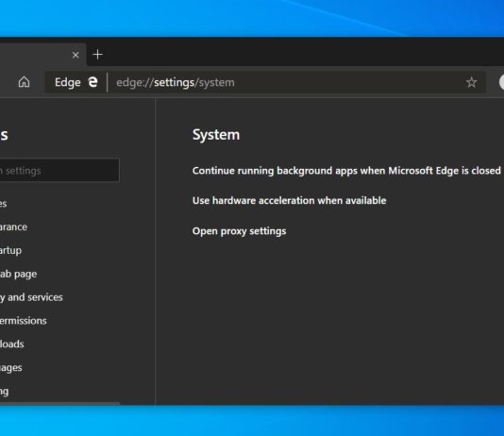Click the Edge logo beside address bar
The height and width of the screenshot is (436, 504).
[92, 82]
